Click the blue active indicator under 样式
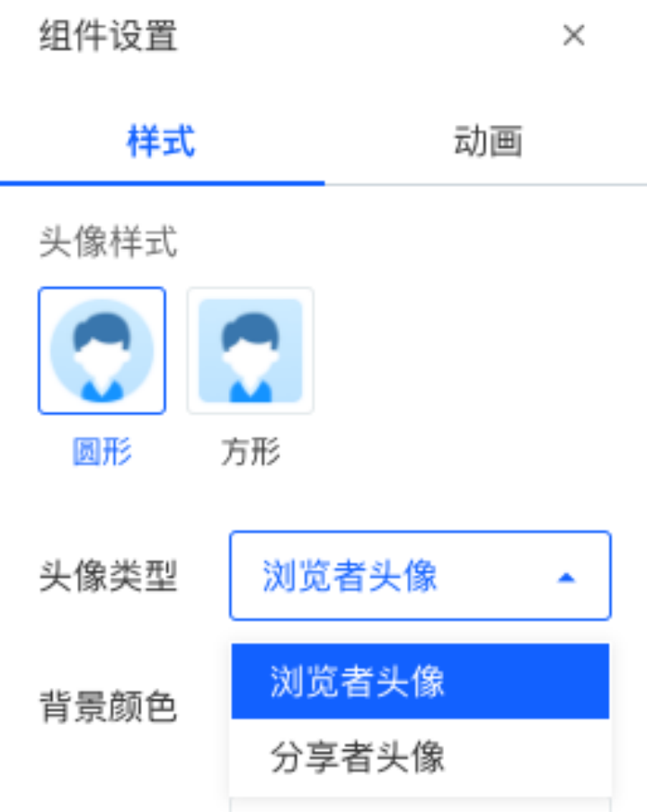 162,183
